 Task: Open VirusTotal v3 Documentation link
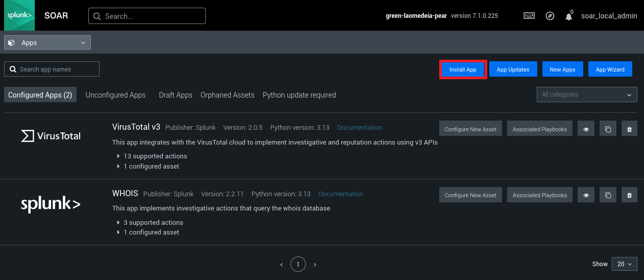click(x=359, y=127)
